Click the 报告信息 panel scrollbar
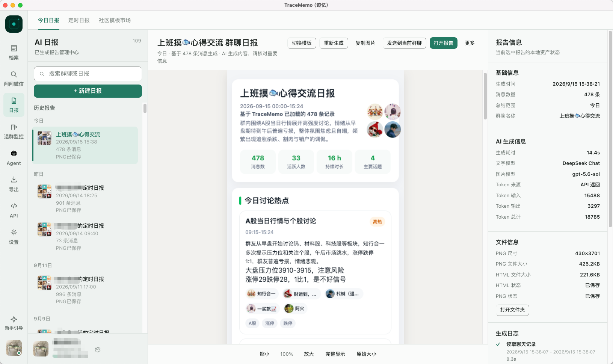This screenshot has height=364, width=613. tap(610, 128)
